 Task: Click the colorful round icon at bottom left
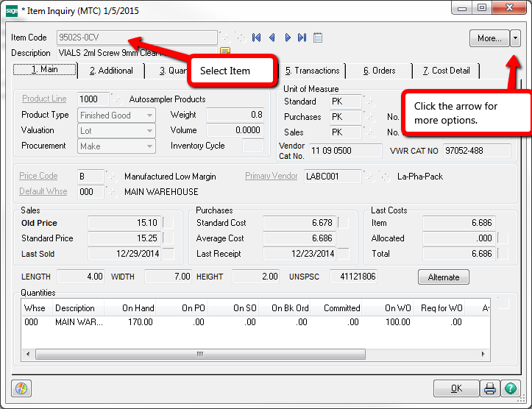21,388
